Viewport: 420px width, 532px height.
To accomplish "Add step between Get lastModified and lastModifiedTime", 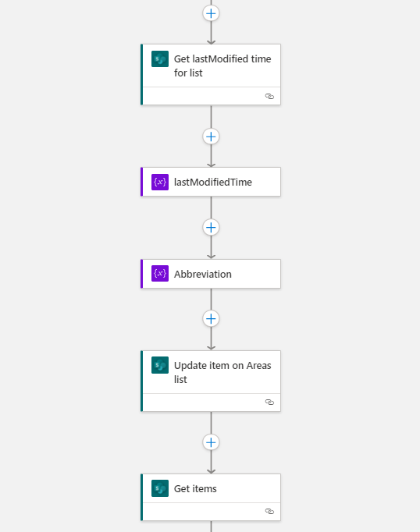I will pos(211,137).
